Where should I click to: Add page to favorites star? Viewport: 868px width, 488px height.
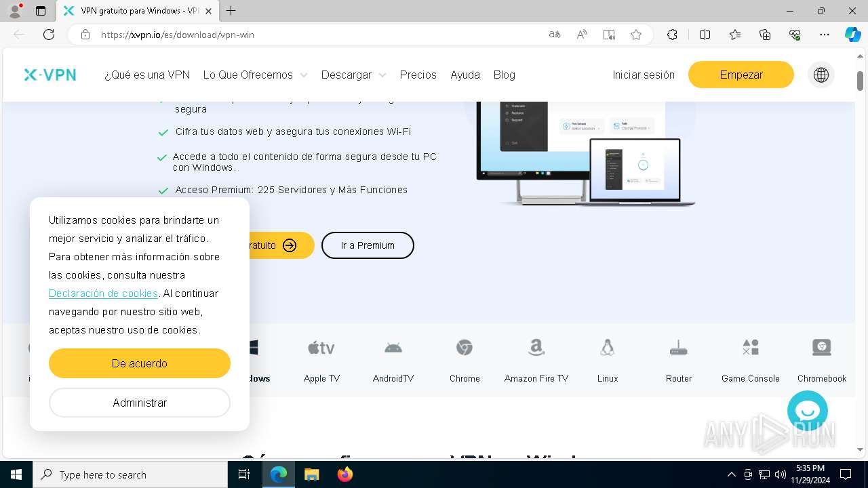pyautogui.click(x=636, y=35)
